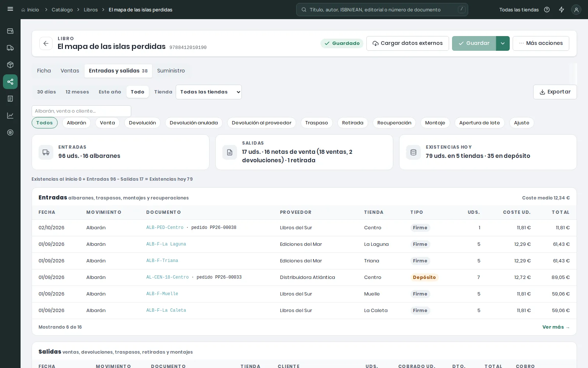
Task: Click Cargar datos externos button
Action: click(x=408, y=43)
